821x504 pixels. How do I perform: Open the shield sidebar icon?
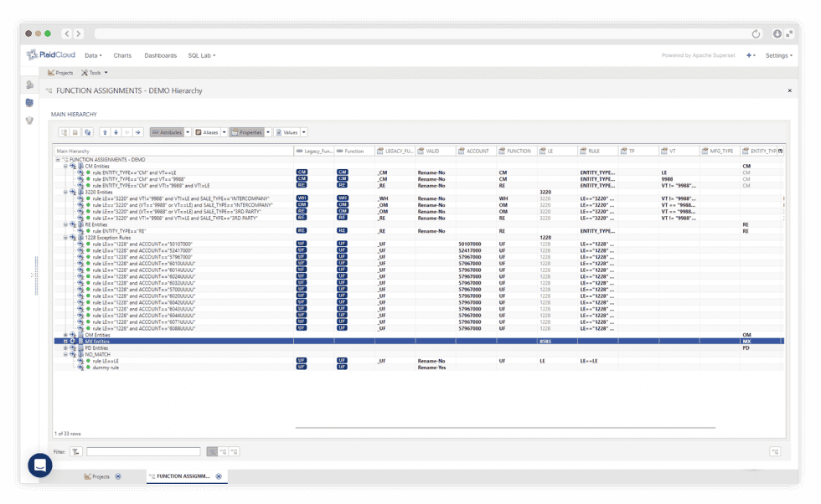30,121
